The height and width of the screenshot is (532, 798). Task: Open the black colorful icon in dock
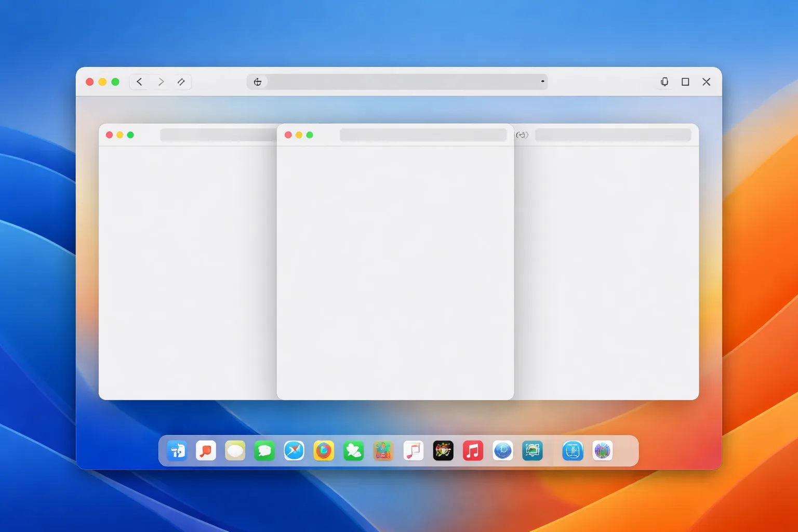click(x=443, y=451)
